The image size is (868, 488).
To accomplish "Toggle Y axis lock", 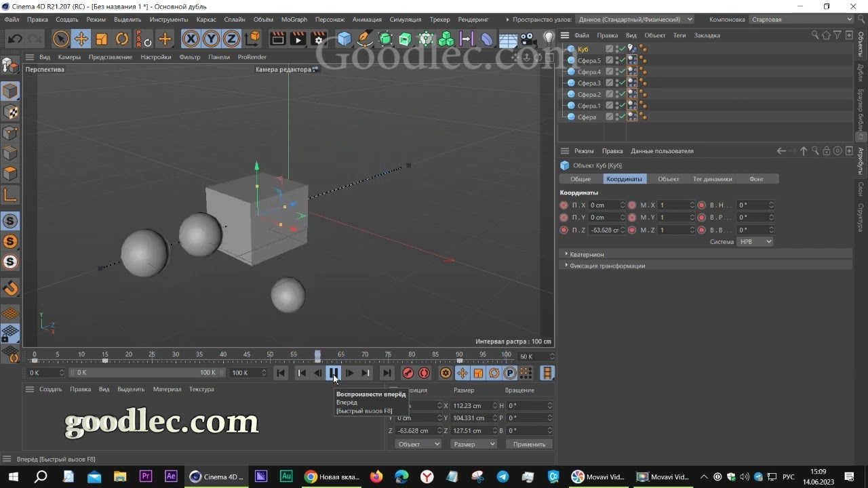I will (212, 39).
